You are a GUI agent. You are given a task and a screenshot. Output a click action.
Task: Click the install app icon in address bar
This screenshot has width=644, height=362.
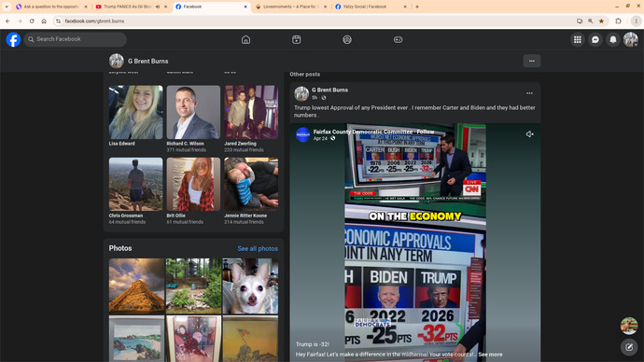(579, 21)
